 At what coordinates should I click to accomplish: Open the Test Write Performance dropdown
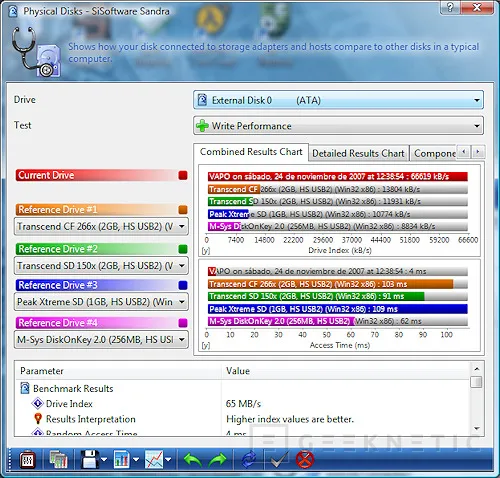pyautogui.click(x=338, y=126)
